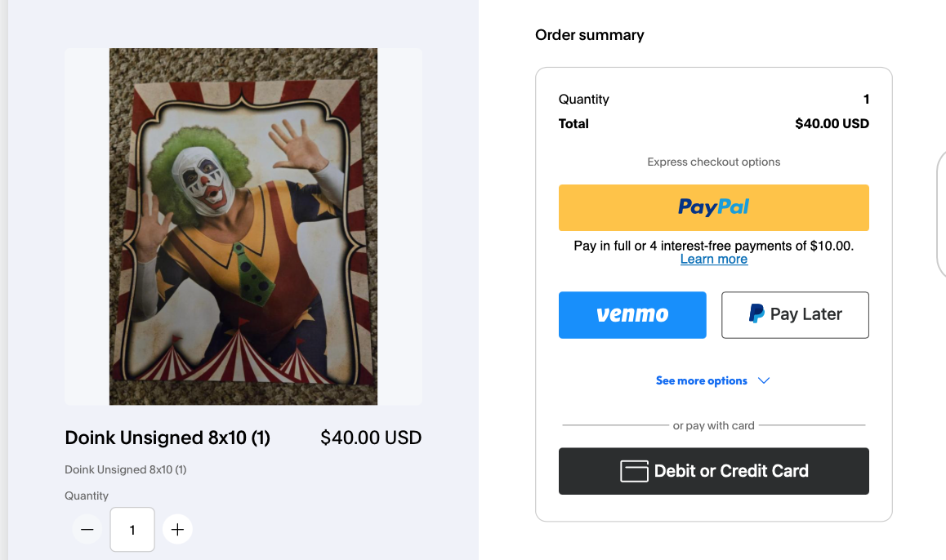
Task: Click the card icon on the Debit button
Action: click(x=634, y=471)
